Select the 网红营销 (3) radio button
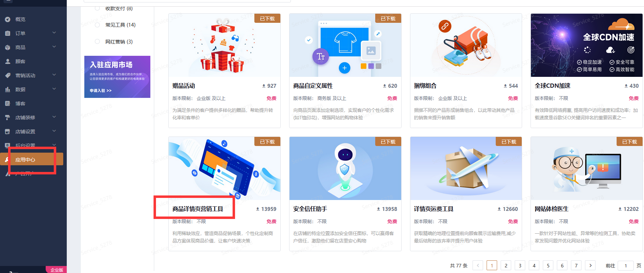Screen dimensions: 644x273 click(x=97, y=41)
